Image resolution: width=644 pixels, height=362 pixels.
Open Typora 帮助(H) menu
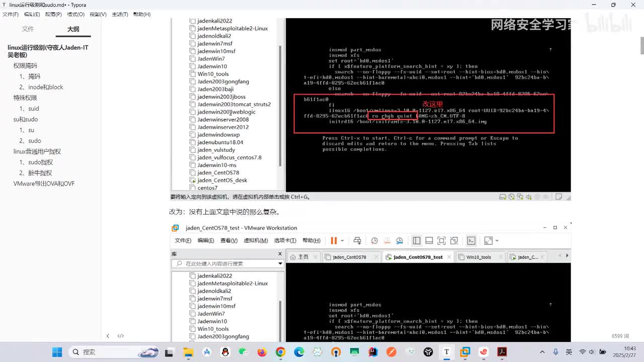(142, 15)
